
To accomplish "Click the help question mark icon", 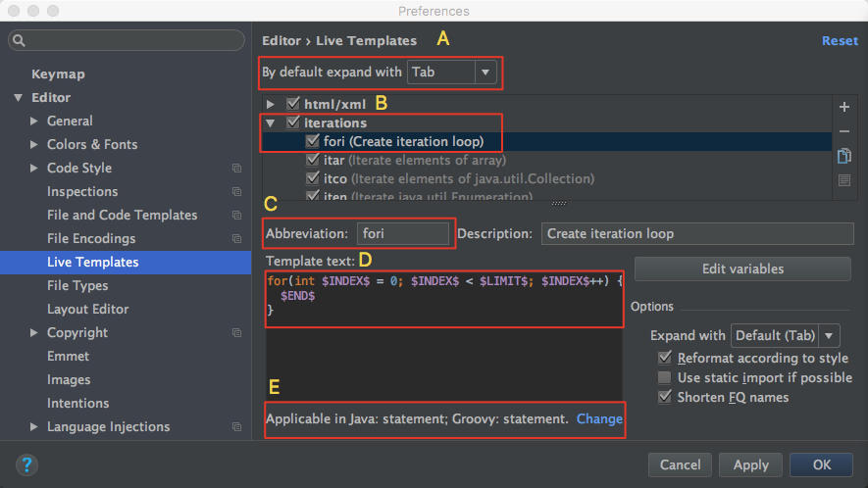I will (x=27, y=464).
